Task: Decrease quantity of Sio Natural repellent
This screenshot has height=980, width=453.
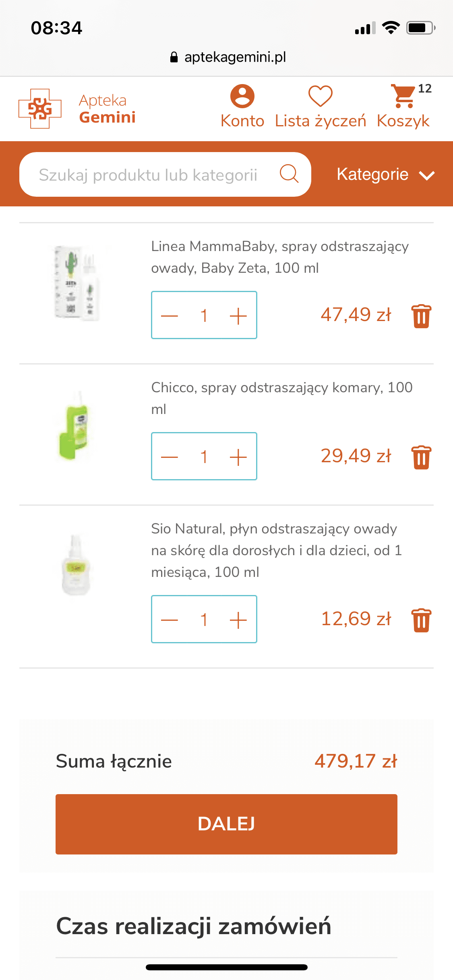Action: click(170, 620)
